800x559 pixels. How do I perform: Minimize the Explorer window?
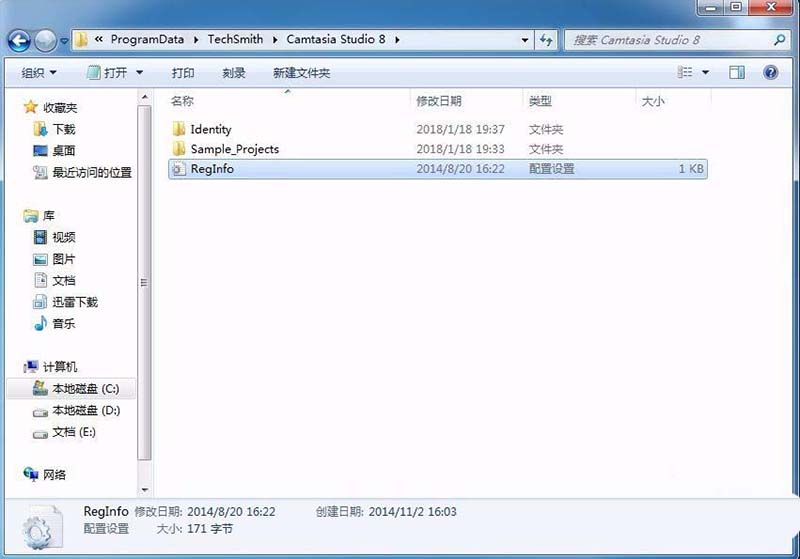pos(711,7)
